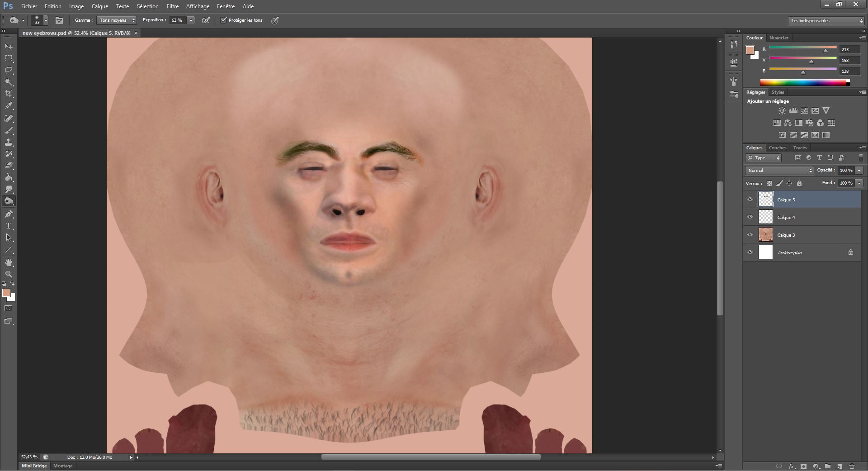Select the Pen tool
Screen dimensions: 868x471
pos(9,214)
